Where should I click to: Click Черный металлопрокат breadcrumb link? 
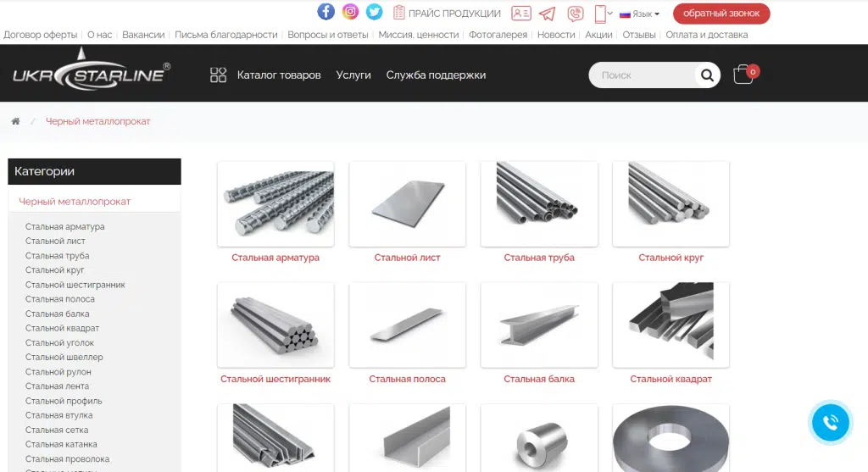(x=97, y=121)
